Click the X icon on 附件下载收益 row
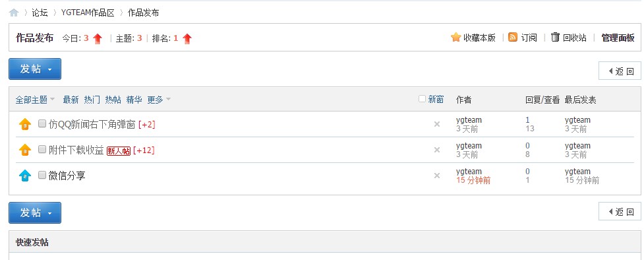Viewport: 644px width, 260px height. coord(437,150)
